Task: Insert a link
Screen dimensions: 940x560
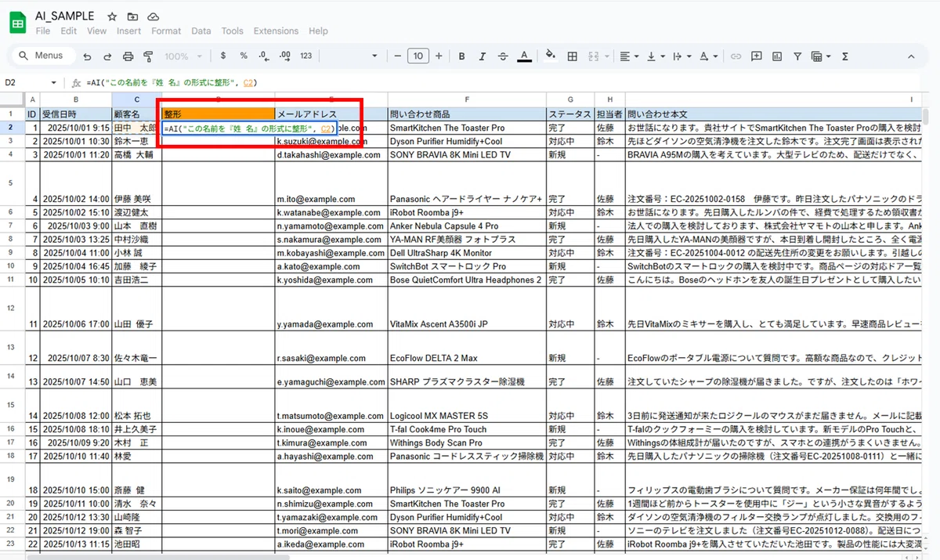Action: 736,56
